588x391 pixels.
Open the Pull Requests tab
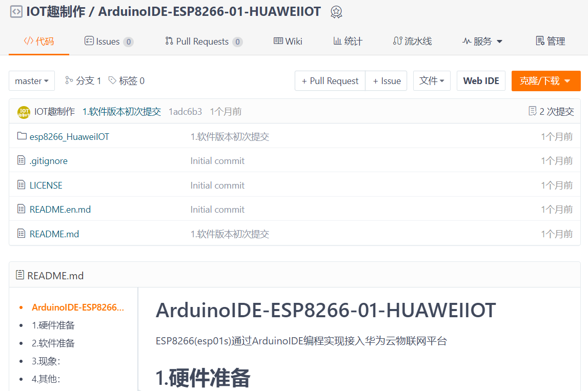coord(204,41)
